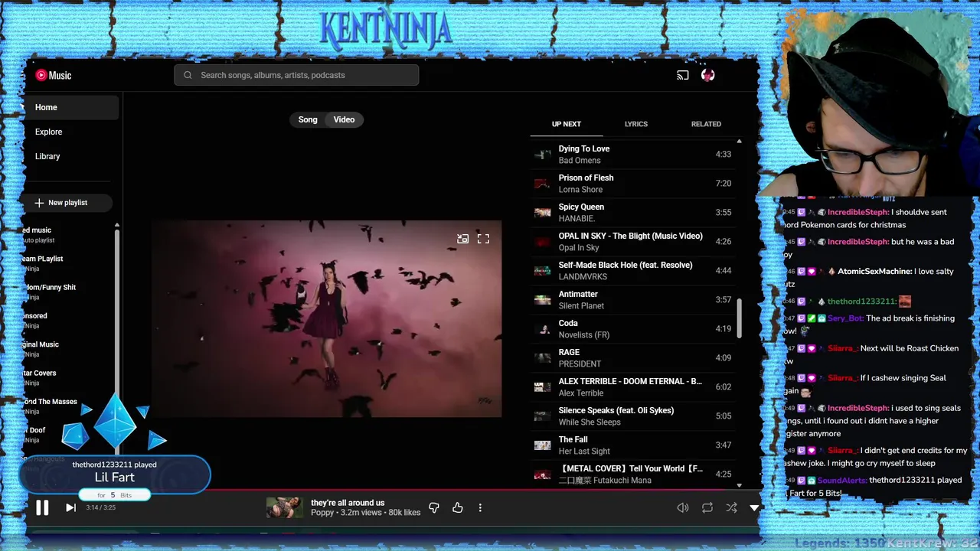980x551 pixels.
Task: Enter fullscreen on the video
Action: 483,239
